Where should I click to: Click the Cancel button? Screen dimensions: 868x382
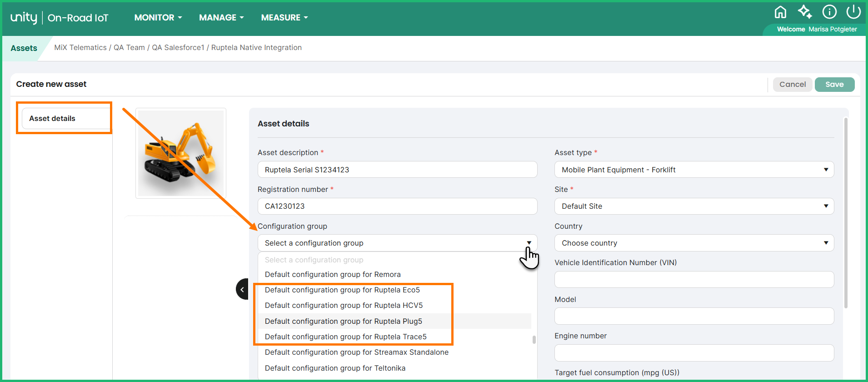793,85
